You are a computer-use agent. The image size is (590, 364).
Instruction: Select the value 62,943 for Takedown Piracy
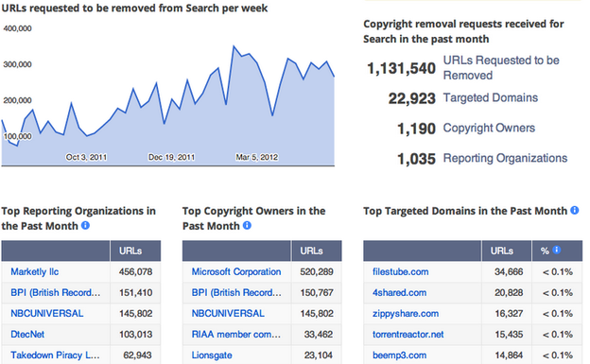click(x=137, y=355)
